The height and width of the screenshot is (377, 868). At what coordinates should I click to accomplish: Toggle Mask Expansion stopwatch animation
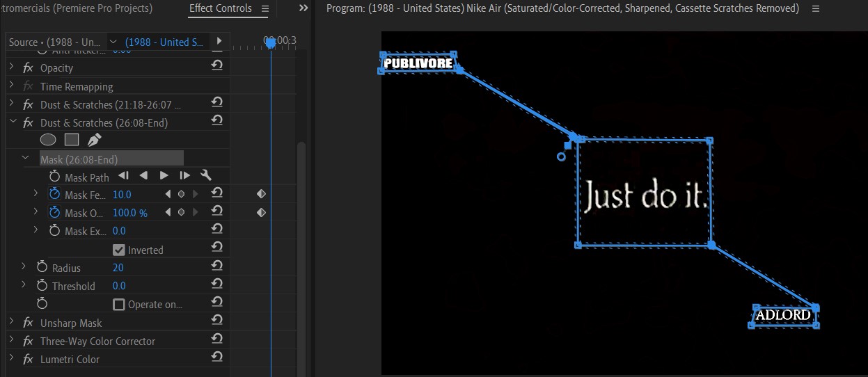coord(55,230)
